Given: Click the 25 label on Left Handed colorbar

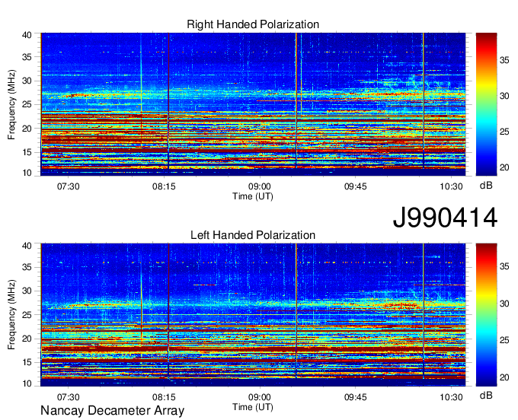Looking at the screenshot, I should pyautogui.click(x=504, y=340).
